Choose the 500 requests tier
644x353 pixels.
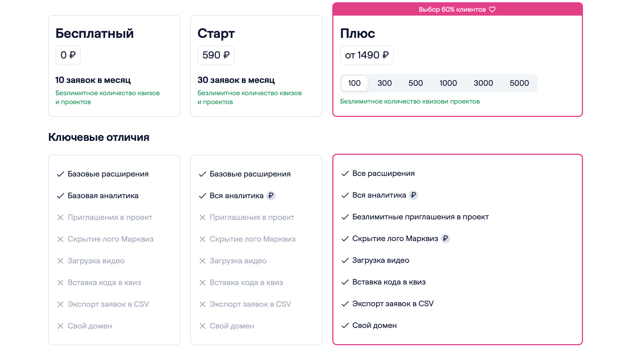416,83
